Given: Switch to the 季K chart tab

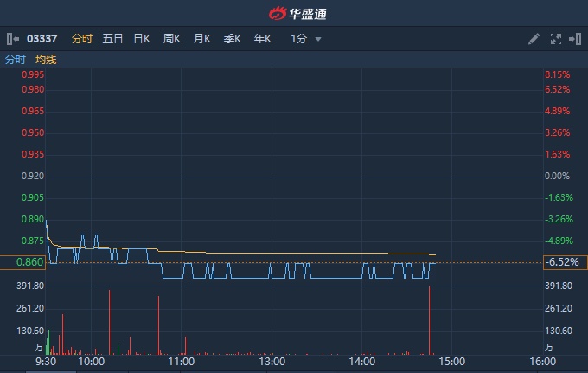Looking at the screenshot, I should click(232, 39).
